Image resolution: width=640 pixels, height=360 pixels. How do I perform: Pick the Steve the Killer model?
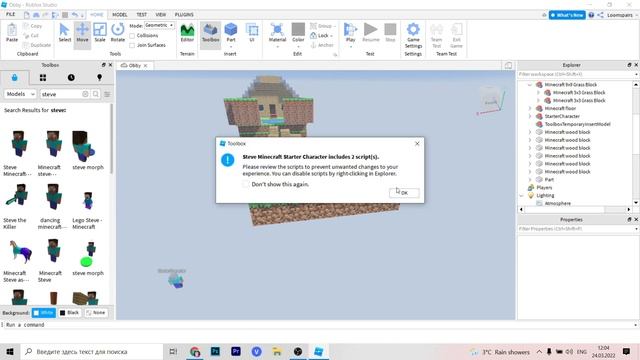click(17, 197)
